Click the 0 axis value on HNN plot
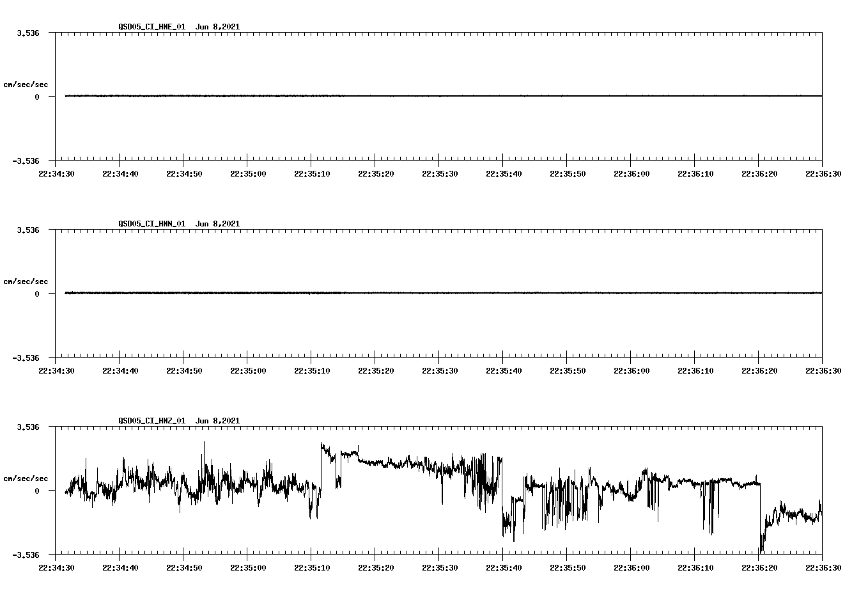Screen dimensions: 868x591 click(x=37, y=294)
